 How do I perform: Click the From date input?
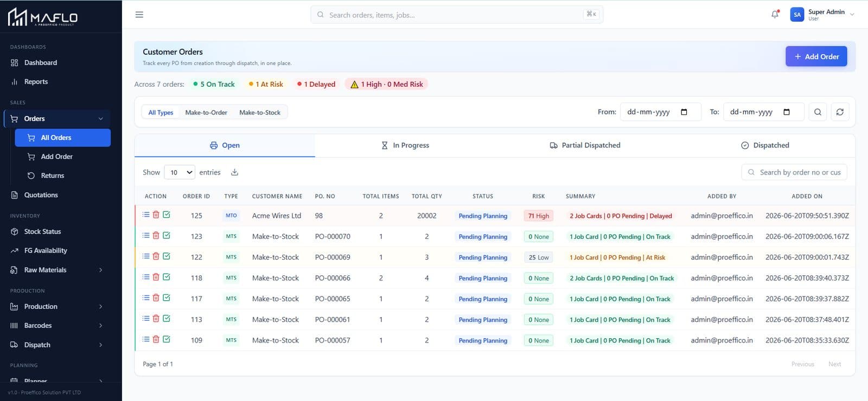[x=660, y=112]
